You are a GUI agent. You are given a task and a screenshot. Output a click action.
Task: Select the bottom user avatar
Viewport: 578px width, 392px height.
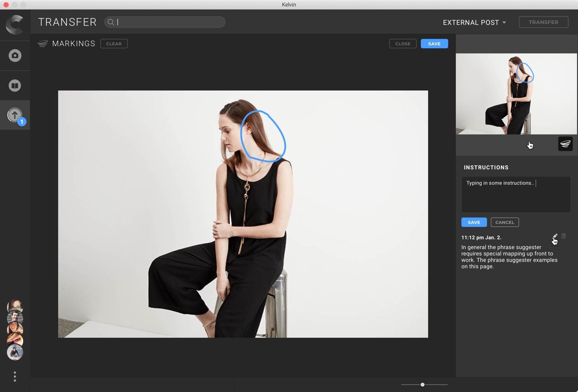click(15, 352)
